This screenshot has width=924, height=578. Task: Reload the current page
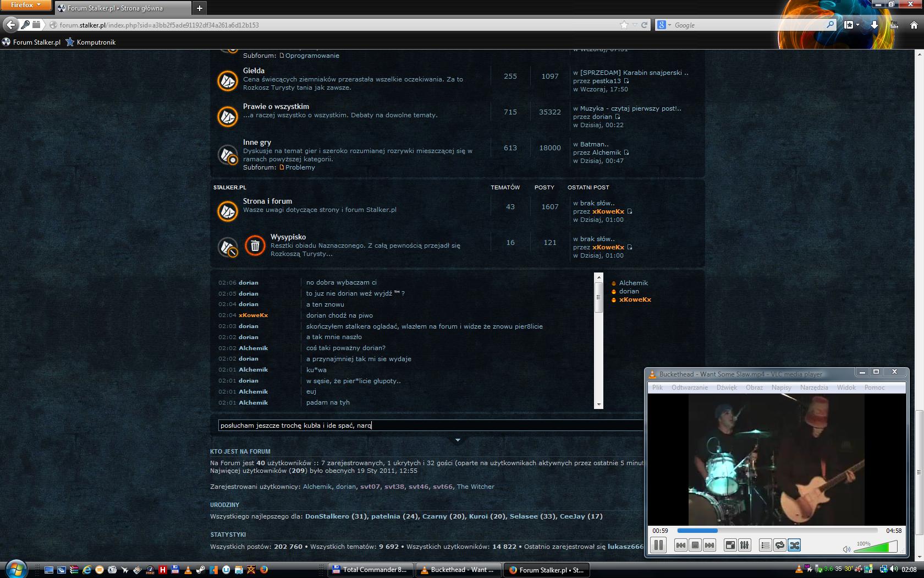[644, 25]
